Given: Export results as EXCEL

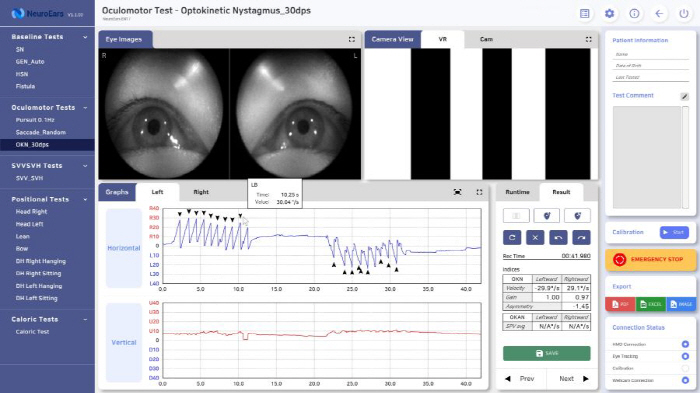Looking at the screenshot, I should click(x=650, y=304).
